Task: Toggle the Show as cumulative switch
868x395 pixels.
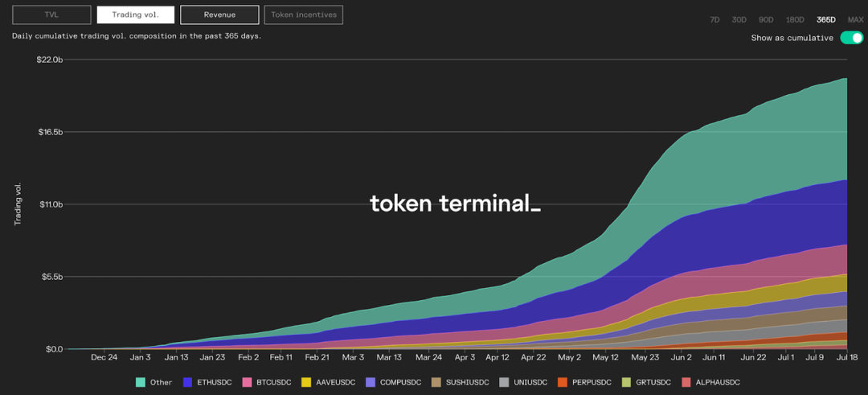Action: click(851, 38)
